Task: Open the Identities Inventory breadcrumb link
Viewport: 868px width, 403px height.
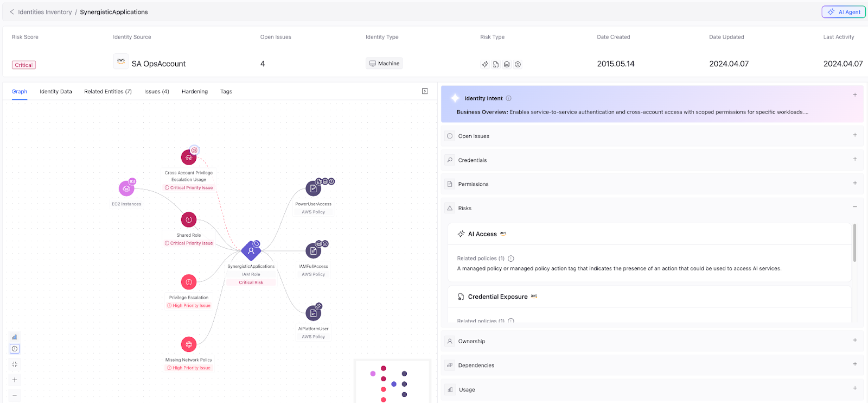Action: tap(45, 12)
